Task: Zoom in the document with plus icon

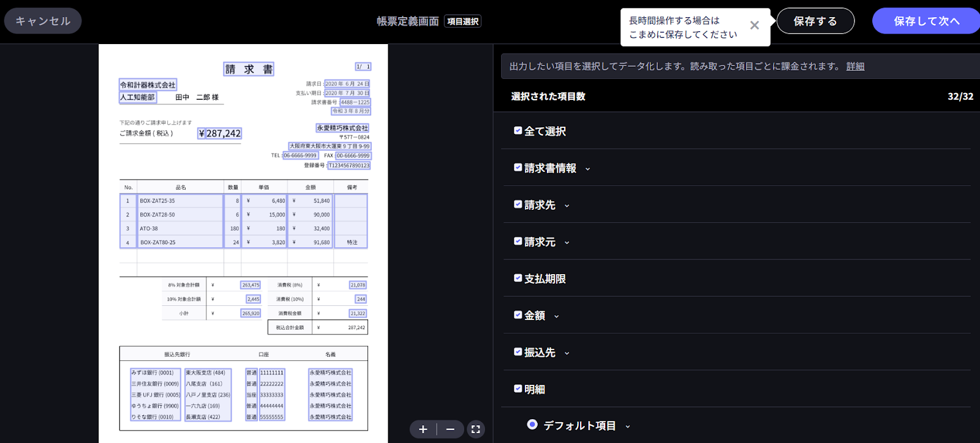Action: 423,430
